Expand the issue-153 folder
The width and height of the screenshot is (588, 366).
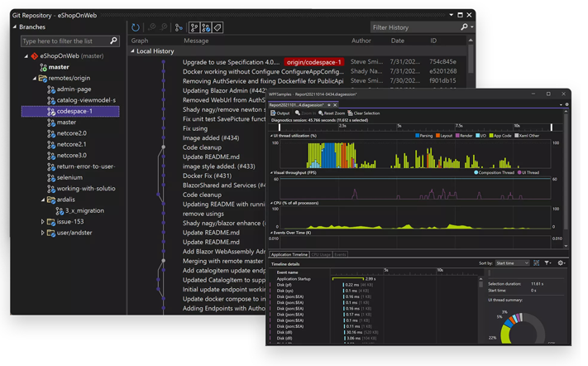pos(42,222)
